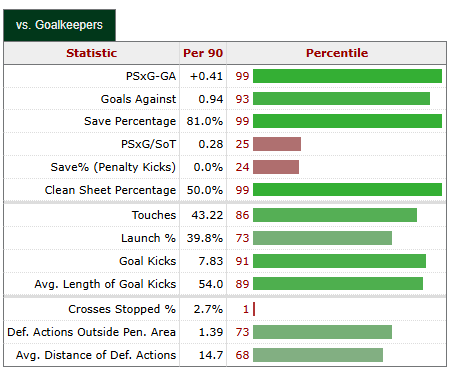
Task: Click the Save% (Penalty Kicks) label
Action: 113,167
